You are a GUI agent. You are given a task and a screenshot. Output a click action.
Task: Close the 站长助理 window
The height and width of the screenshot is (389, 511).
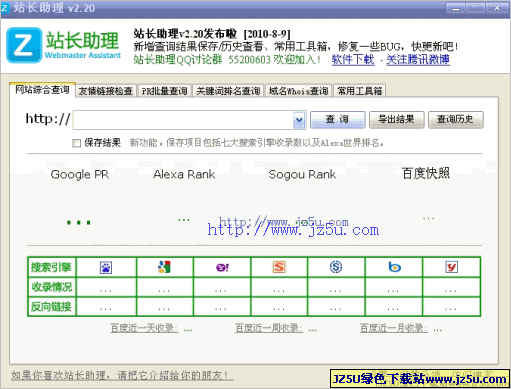(x=497, y=8)
